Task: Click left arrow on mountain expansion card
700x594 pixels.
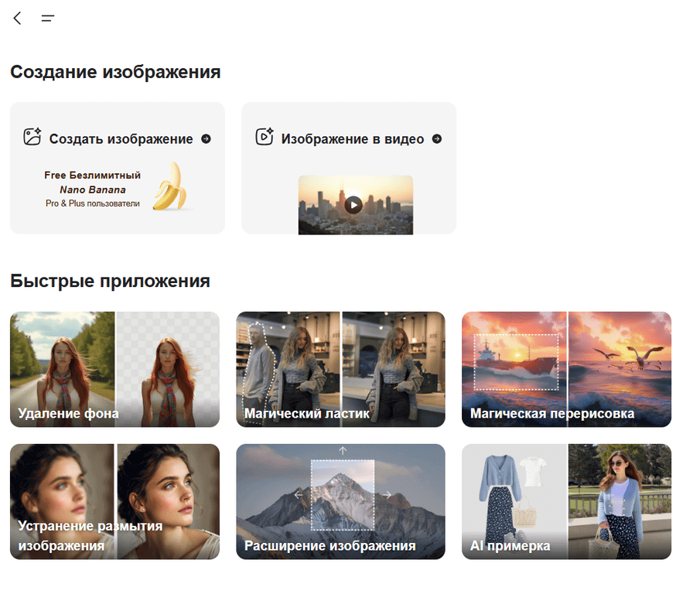Action: [x=299, y=495]
